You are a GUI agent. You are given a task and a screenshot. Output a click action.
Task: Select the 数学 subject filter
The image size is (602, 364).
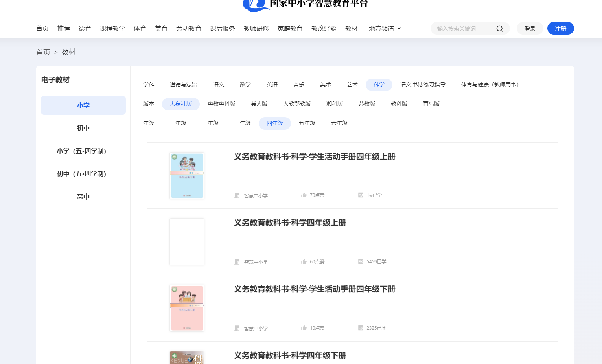click(x=245, y=84)
